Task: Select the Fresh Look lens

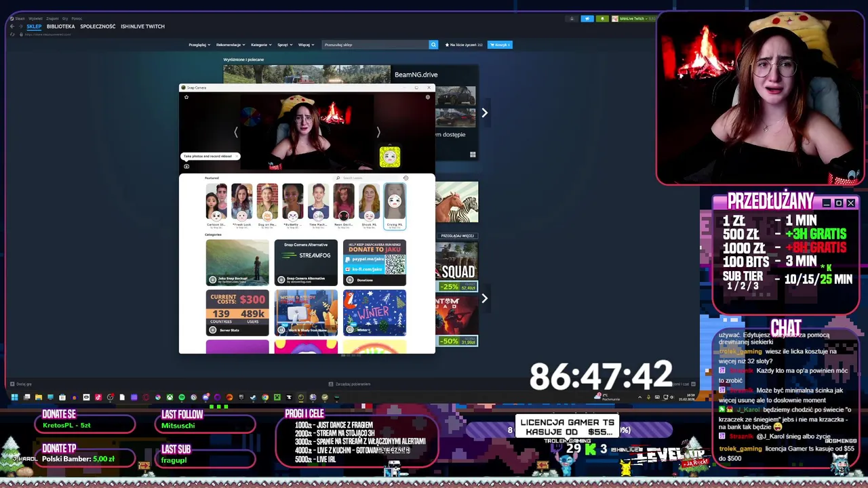Action: [x=242, y=206]
